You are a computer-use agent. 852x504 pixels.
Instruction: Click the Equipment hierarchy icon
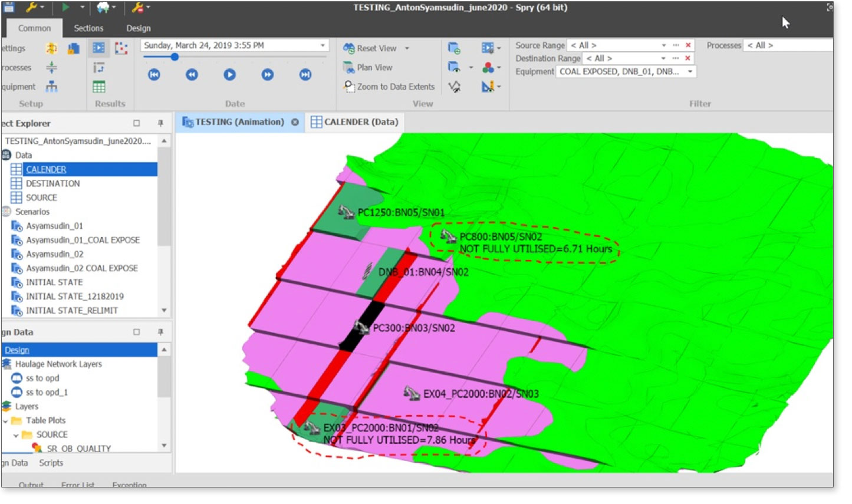pyautogui.click(x=52, y=87)
